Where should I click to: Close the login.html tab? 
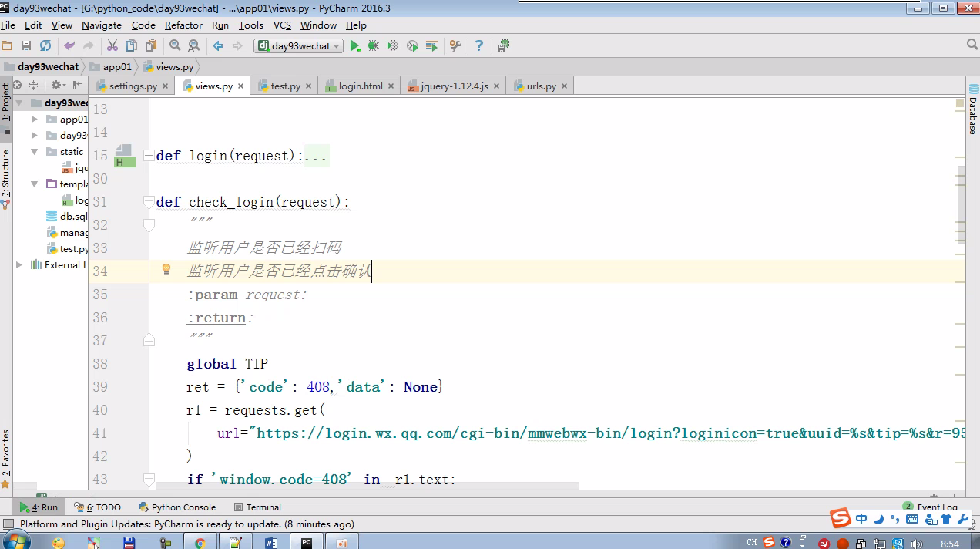pos(391,86)
